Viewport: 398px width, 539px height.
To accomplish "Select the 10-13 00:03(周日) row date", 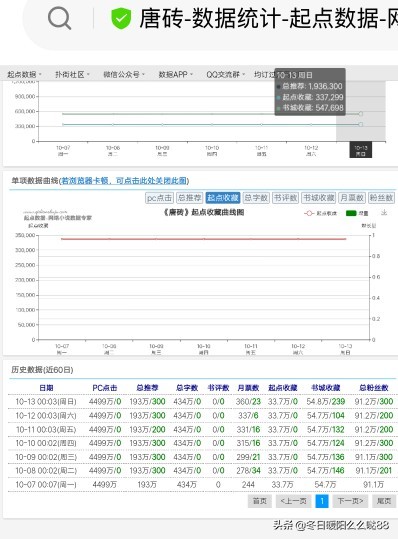I will pyautogui.click(x=46, y=402).
